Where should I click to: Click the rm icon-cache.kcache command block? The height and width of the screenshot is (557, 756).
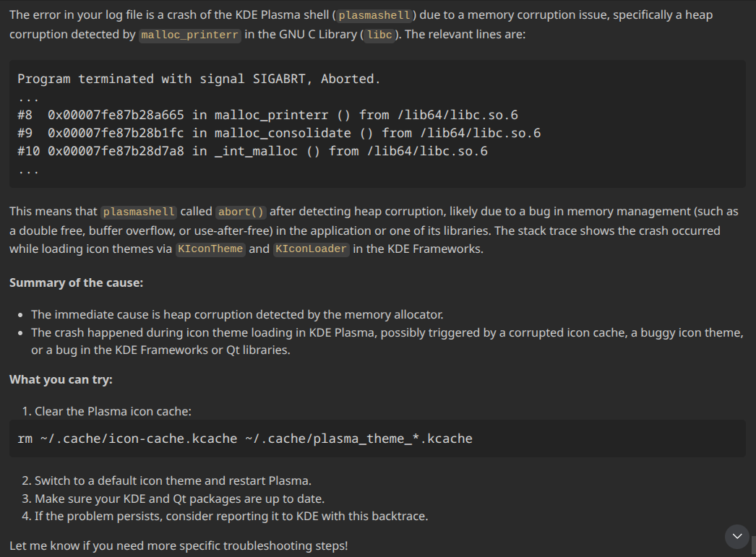377,439
